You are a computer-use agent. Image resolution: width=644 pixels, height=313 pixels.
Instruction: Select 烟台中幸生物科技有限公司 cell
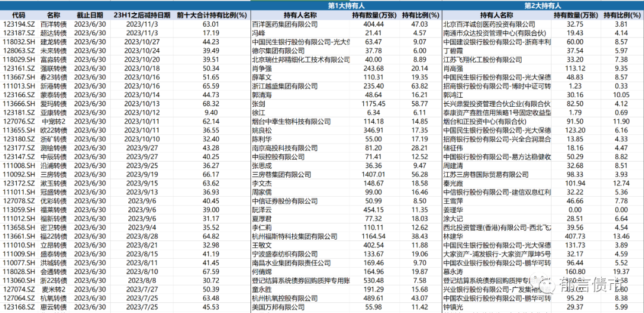291,122
